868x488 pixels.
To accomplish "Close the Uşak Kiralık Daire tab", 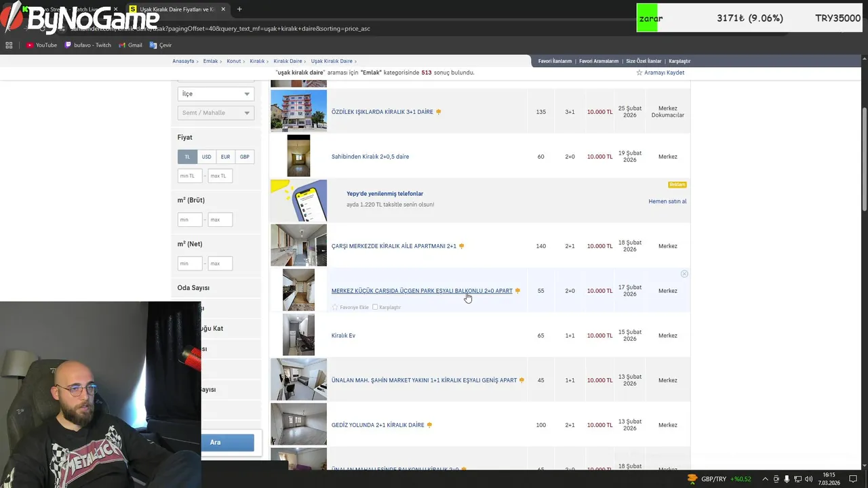I will point(222,9).
